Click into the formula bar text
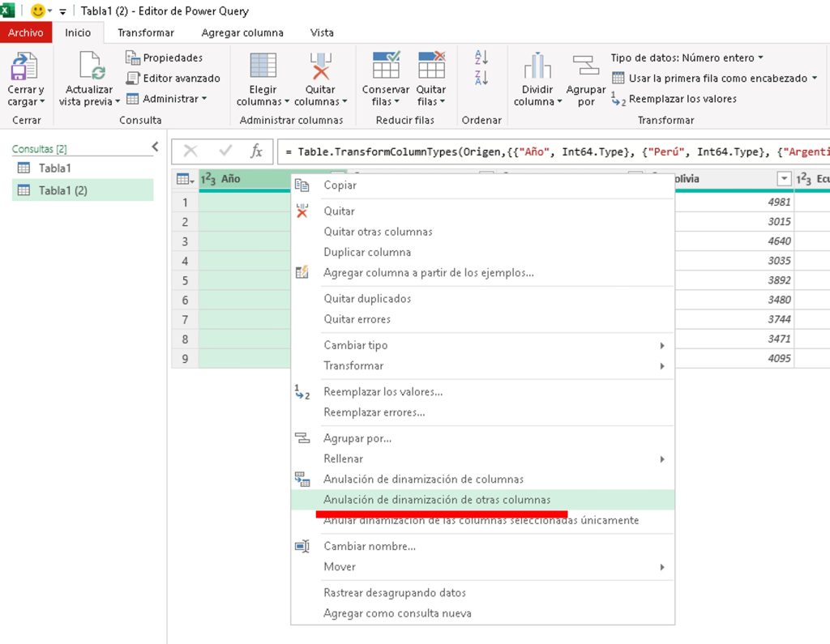The image size is (830, 644). [553, 151]
